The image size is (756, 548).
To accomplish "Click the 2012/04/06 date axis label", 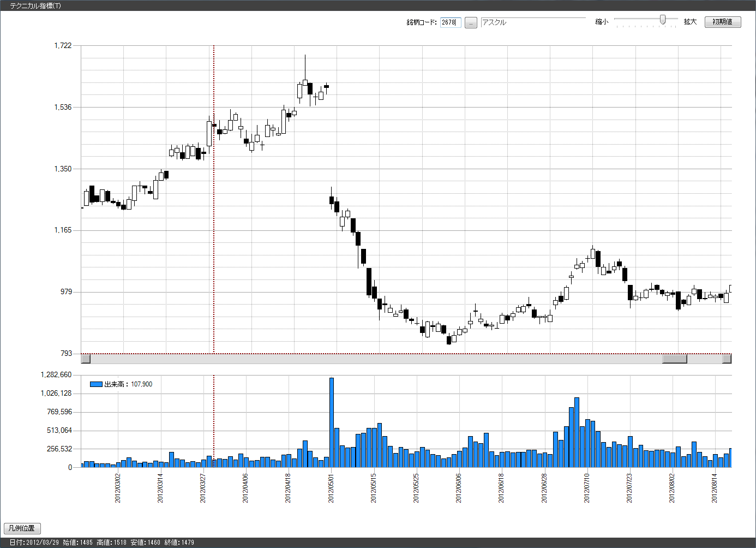I will coord(245,487).
